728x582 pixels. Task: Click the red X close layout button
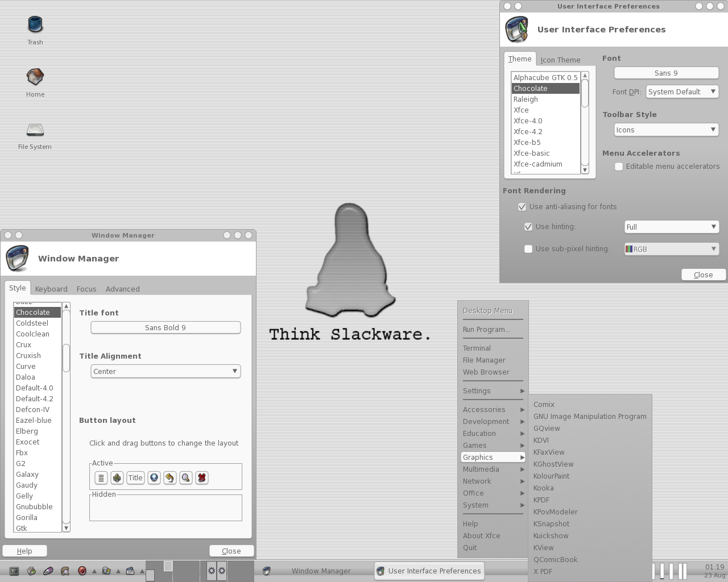click(x=202, y=478)
